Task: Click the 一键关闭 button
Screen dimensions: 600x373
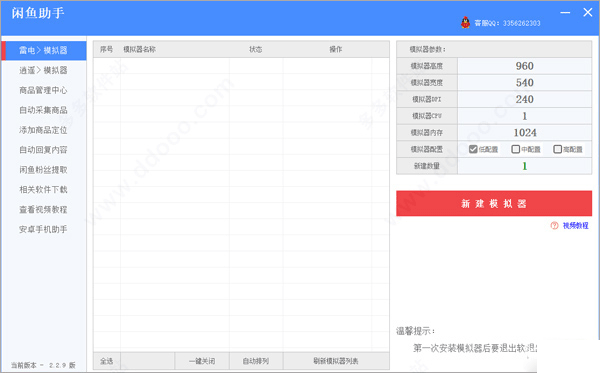Action: [x=202, y=361]
